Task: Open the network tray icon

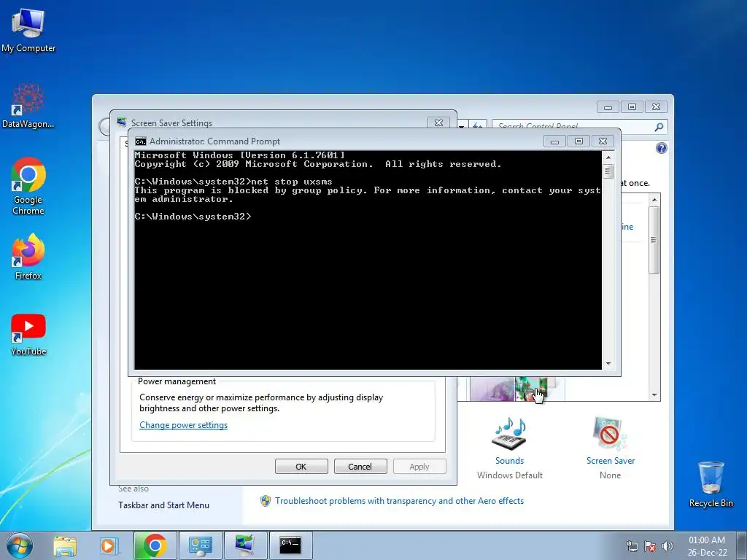Action: pos(632,546)
